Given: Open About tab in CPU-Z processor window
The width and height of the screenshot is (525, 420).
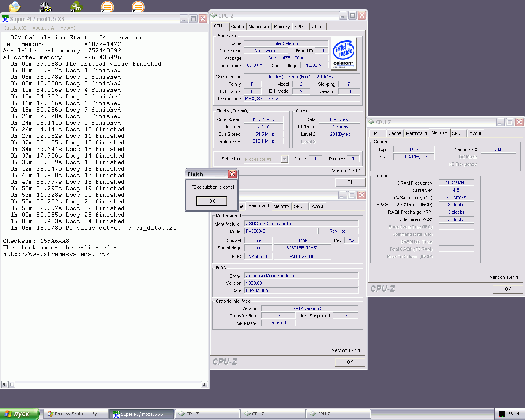Looking at the screenshot, I should point(318,27).
